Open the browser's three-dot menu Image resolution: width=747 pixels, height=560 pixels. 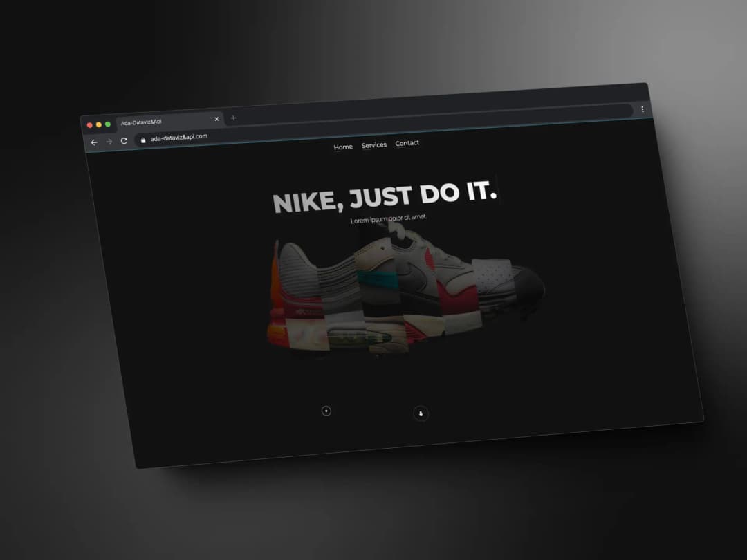tap(642, 109)
